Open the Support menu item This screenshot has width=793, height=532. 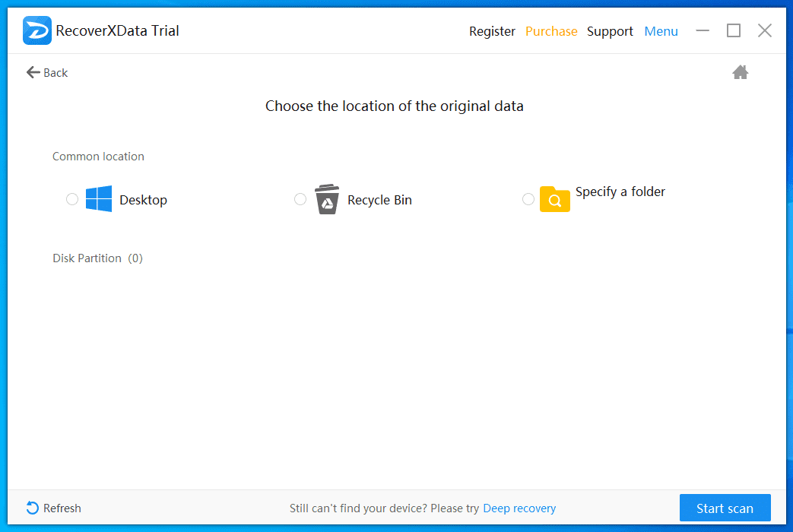(610, 31)
